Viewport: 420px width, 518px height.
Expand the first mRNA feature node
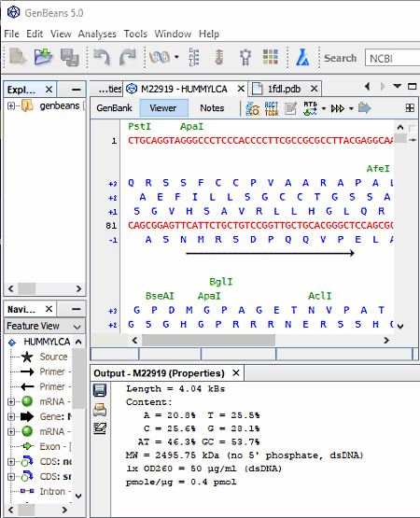[x=11, y=401]
